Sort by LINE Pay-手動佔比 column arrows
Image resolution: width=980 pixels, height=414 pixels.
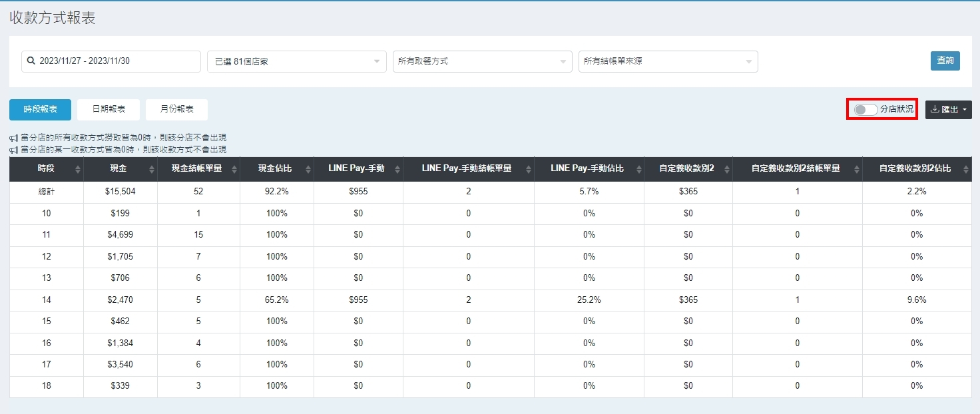coord(638,169)
